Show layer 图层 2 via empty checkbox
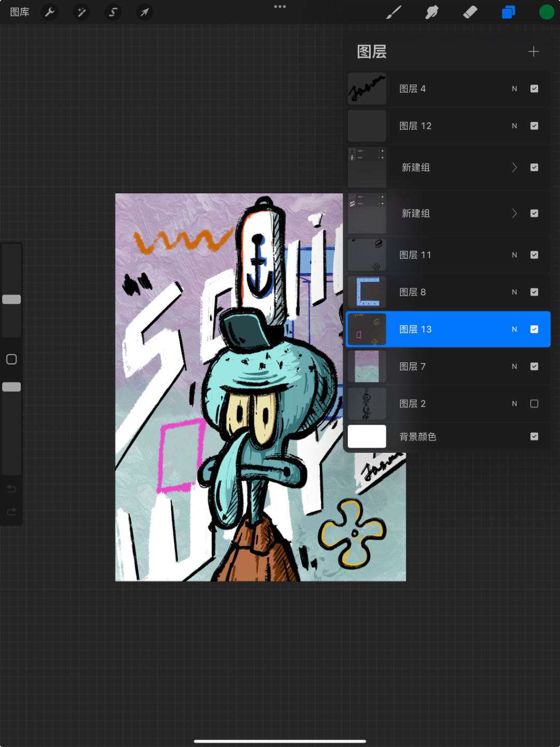The width and height of the screenshot is (560, 747). coord(534,404)
